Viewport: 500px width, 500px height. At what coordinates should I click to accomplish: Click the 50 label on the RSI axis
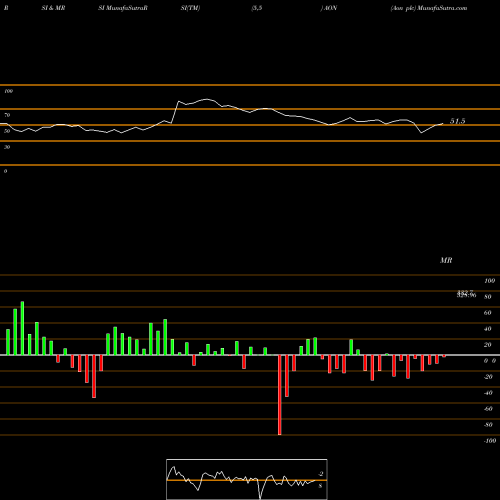point(7,131)
